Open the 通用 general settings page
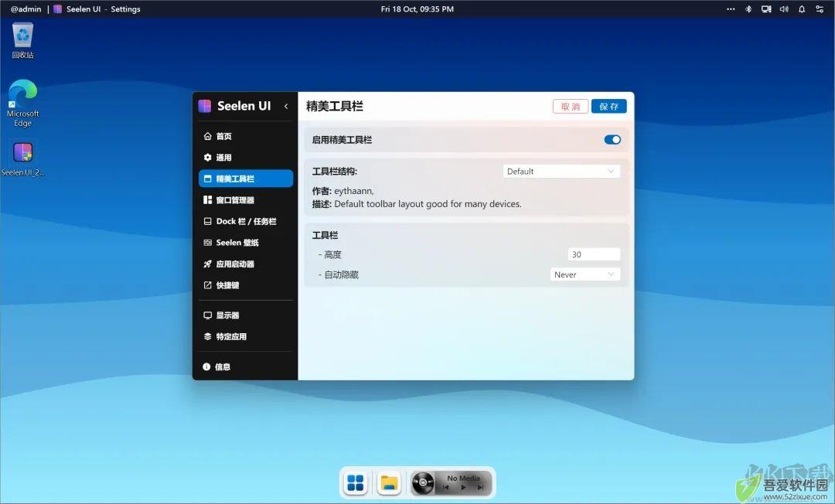 [x=246, y=158]
